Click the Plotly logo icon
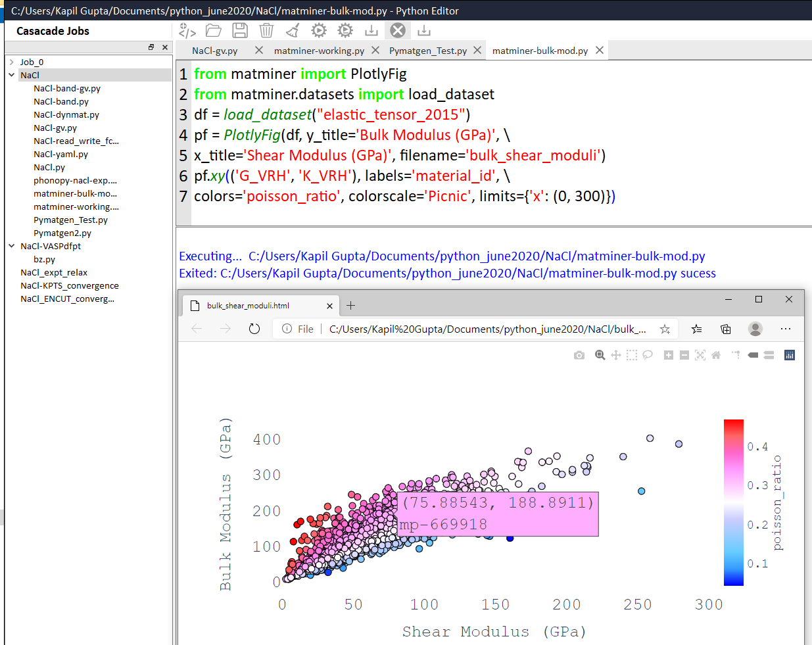Screen dimensions: 812x645 point(790,355)
